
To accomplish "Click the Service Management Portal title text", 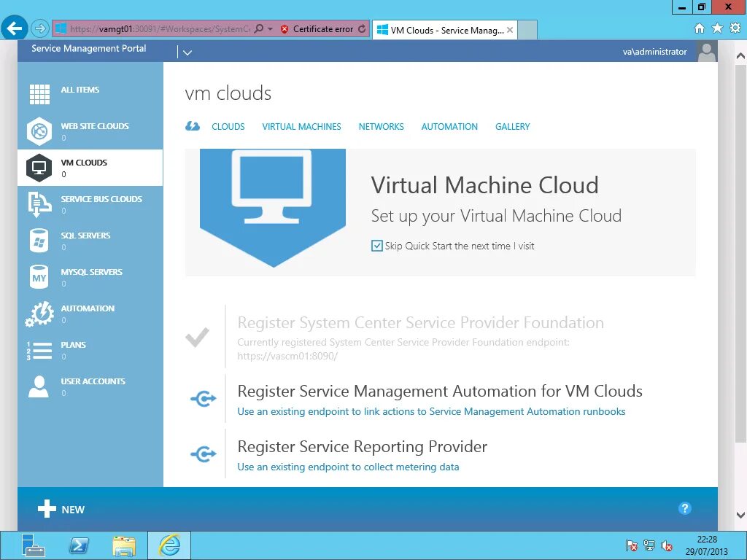I will point(88,48).
